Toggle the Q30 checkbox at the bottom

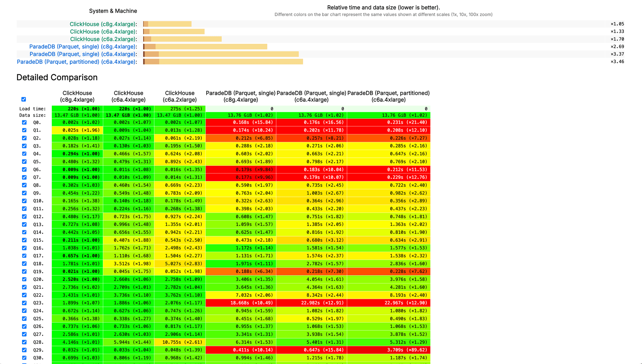coord(24,358)
